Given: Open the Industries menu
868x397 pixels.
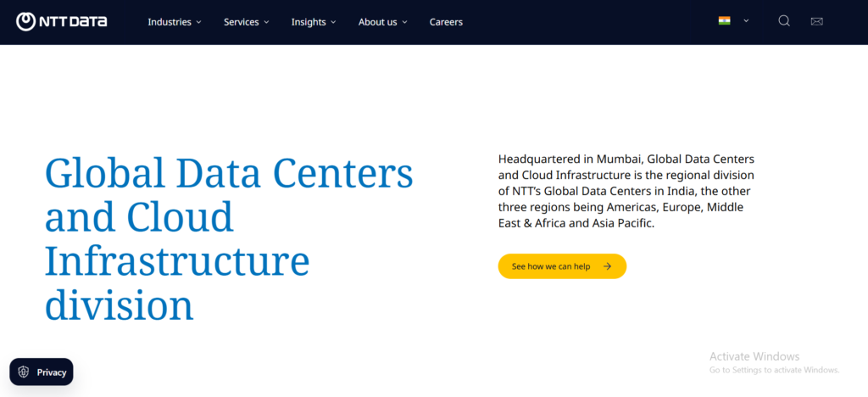Looking at the screenshot, I should [x=175, y=22].
